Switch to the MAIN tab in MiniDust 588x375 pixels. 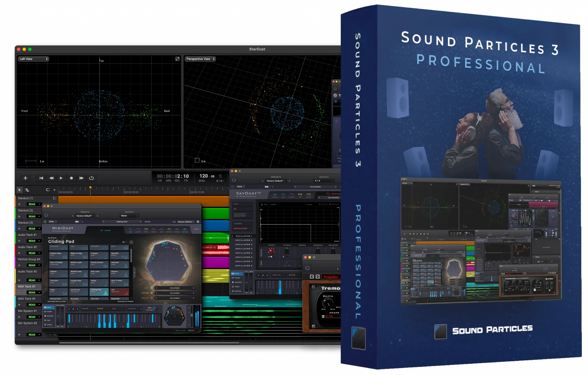[105, 230]
